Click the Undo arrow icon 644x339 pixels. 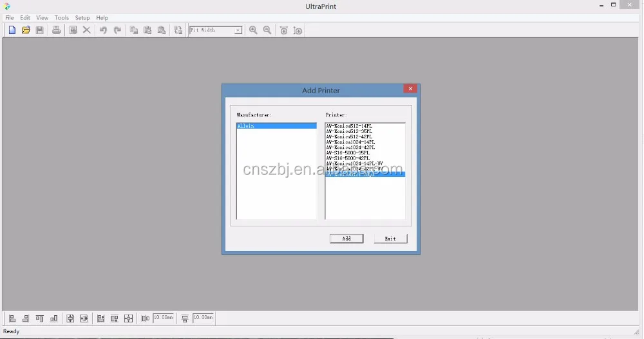(103, 30)
